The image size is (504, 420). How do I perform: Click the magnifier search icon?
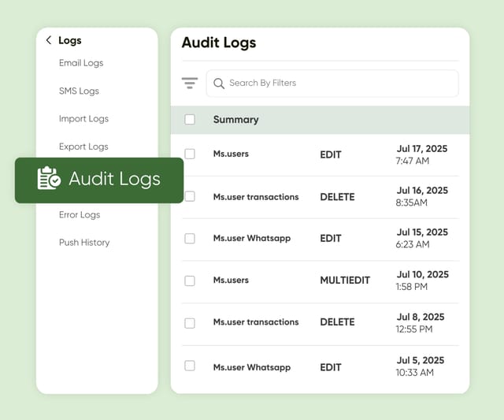click(x=219, y=84)
